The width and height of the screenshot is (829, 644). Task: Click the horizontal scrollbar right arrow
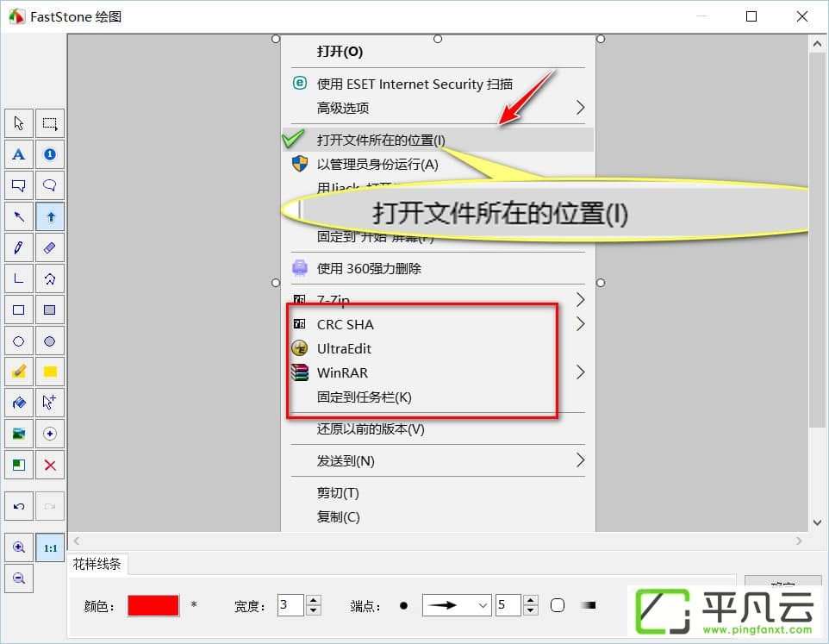click(x=798, y=541)
